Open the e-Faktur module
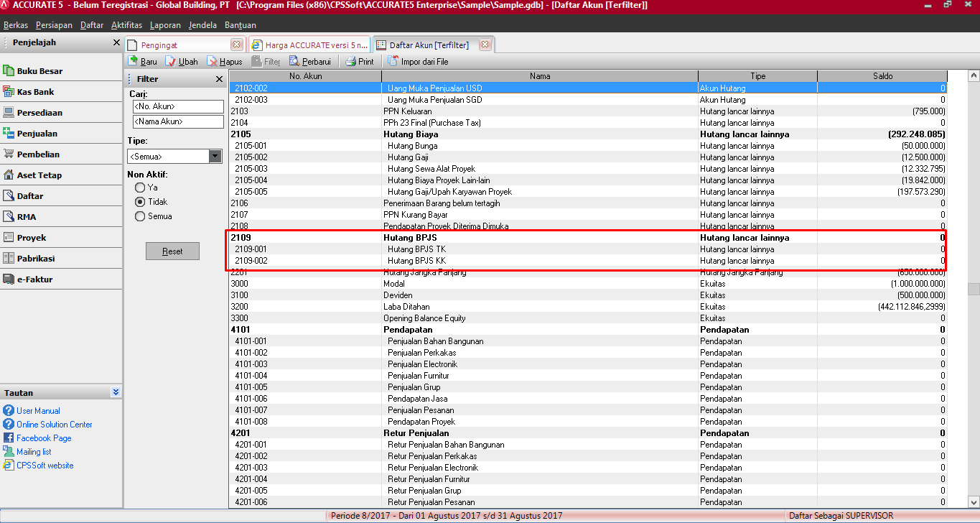Viewport: 980px width, 523px height. (x=34, y=279)
